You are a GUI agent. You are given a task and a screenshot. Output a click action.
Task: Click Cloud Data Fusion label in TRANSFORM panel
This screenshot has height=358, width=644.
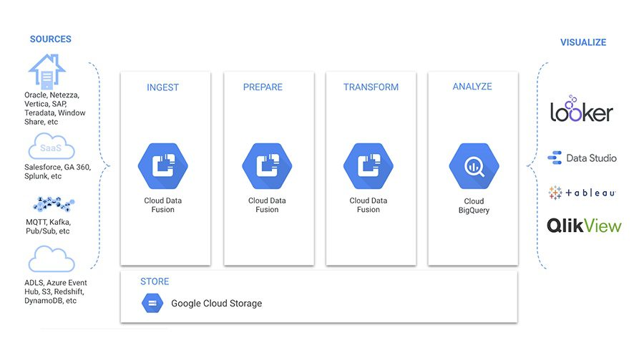coord(369,205)
